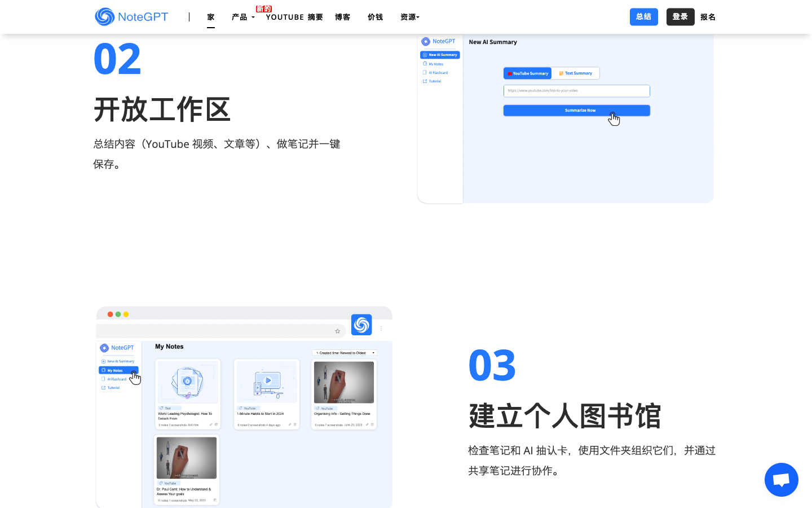The height and width of the screenshot is (508, 812).
Task: Open the 价钱 pricing page
Action: tap(375, 17)
